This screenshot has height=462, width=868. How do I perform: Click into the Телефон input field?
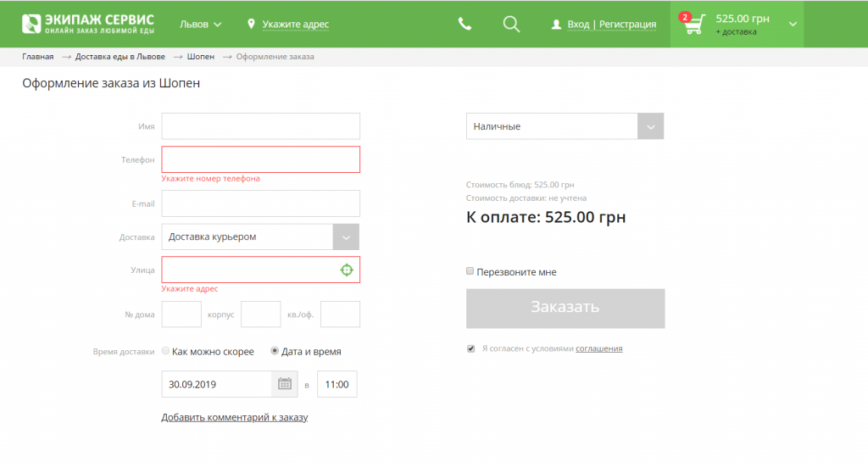click(x=261, y=159)
